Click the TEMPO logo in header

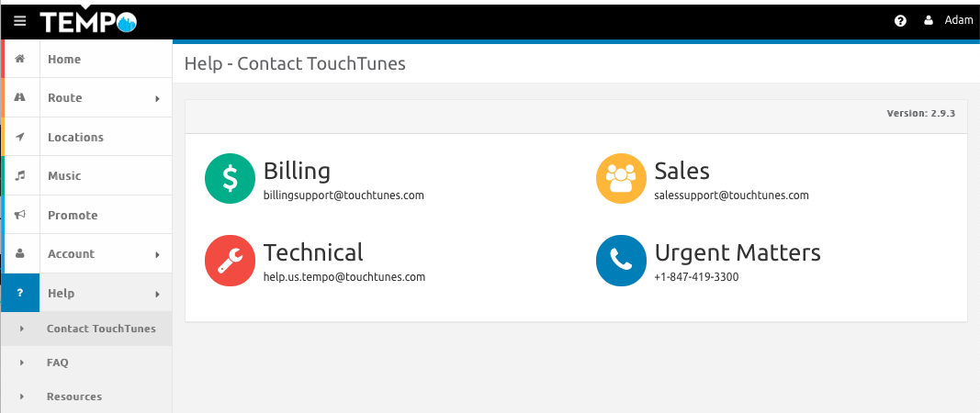[x=88, y=22]
